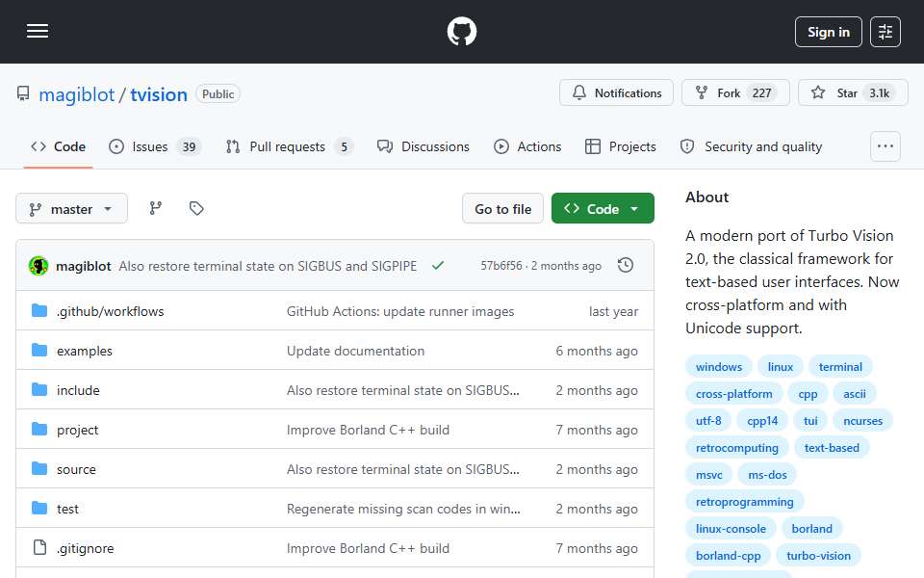This screenshot has width=924, height=578.
Task: View branches via the branch icon
Action: coord(156,208)
